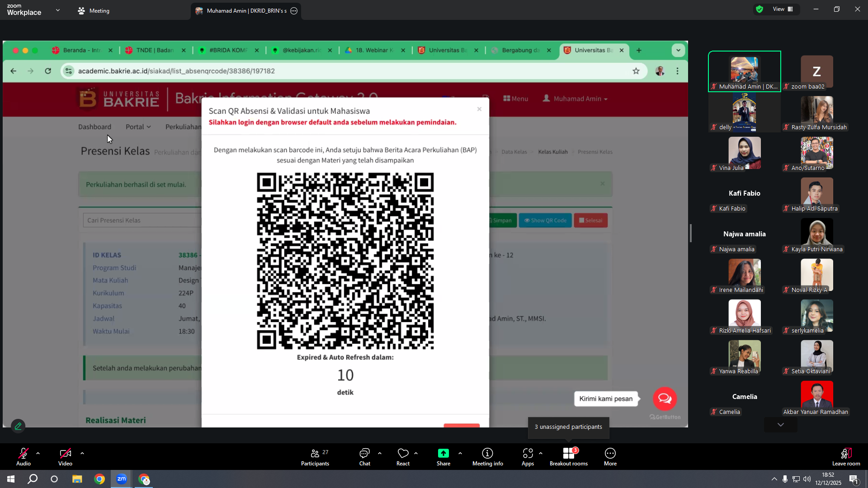
Task: Click the red Selesai button
Action: pyautogui.click(x=590, y=221)
